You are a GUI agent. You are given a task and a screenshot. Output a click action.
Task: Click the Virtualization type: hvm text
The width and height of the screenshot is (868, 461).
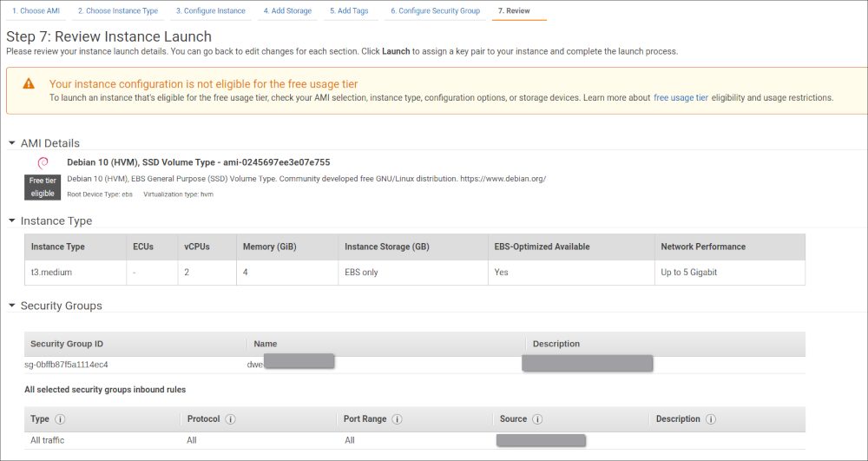(x=178, y=194)
